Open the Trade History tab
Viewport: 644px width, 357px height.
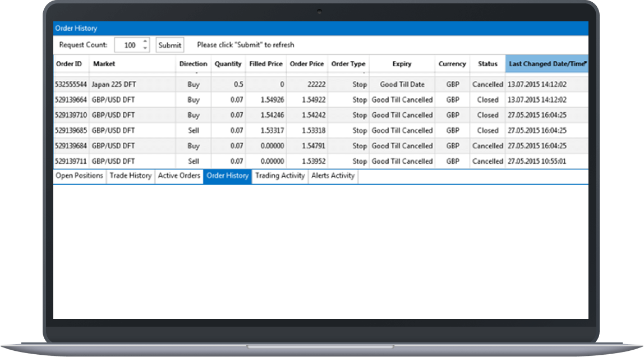(x=130, y=176)
